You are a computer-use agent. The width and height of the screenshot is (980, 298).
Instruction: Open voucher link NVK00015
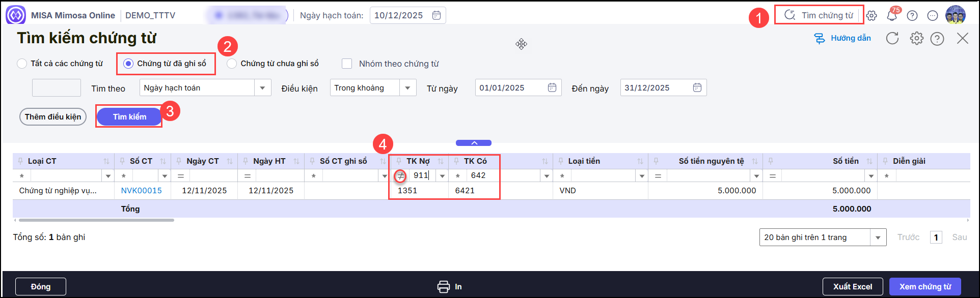point(142,191)
